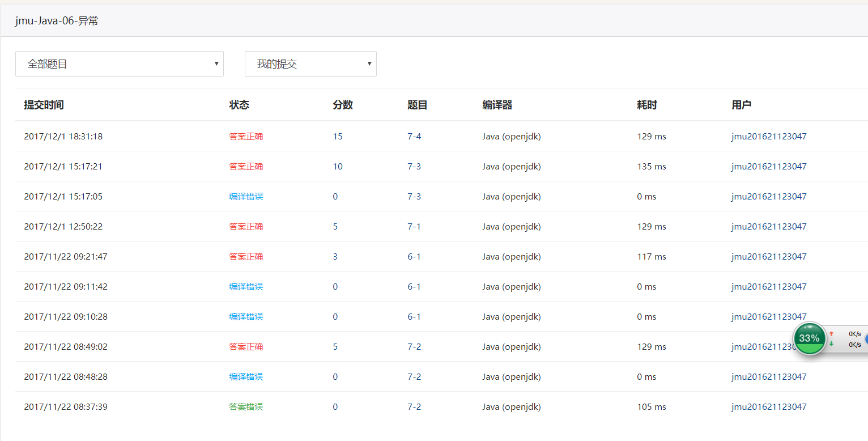Screen dimensions: 868x441
Task: Open 答案错误 status of 08:37:39 submission
Action: 246,407
